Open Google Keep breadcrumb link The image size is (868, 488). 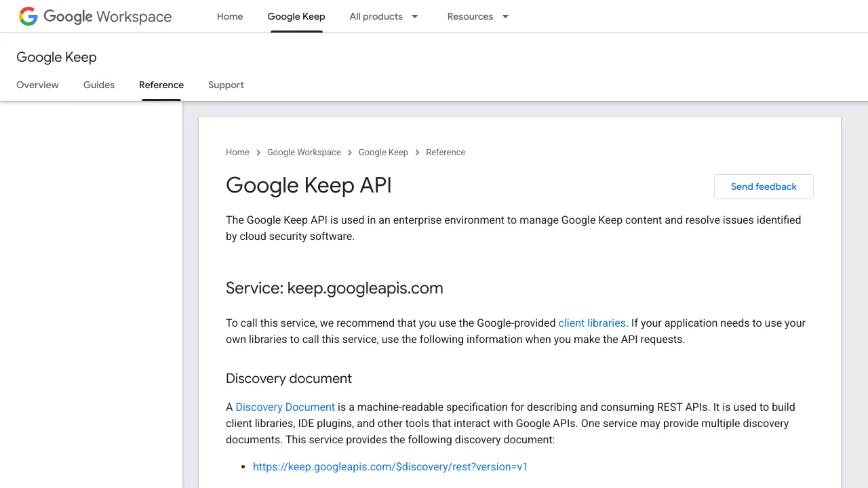point(383,152)
